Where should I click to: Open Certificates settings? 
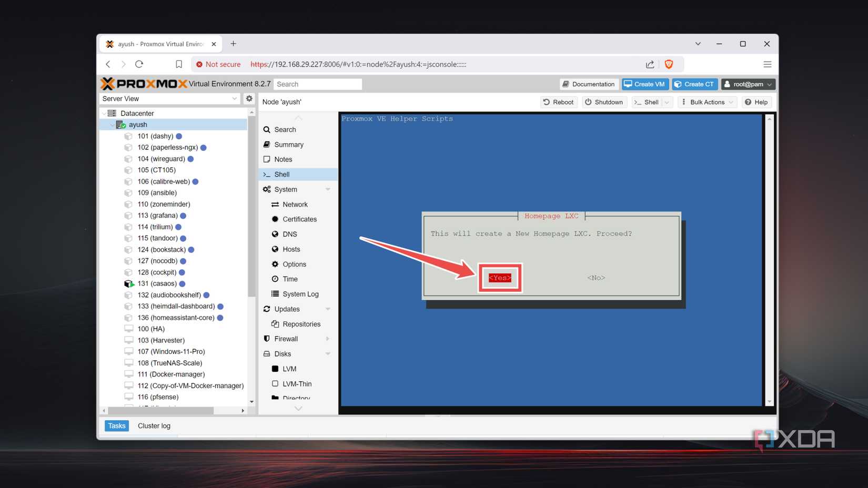click(298, 219)
